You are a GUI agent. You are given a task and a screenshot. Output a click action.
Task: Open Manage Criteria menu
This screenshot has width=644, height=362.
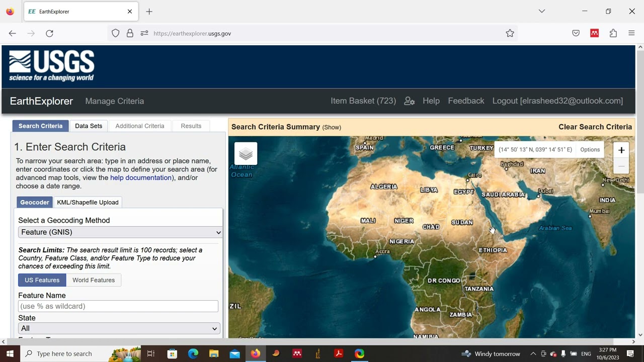(x=115, y=101)
